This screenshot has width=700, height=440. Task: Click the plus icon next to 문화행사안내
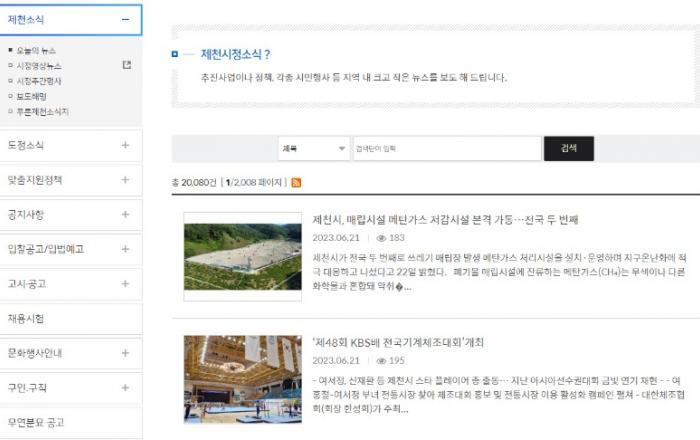click(125, 353)
